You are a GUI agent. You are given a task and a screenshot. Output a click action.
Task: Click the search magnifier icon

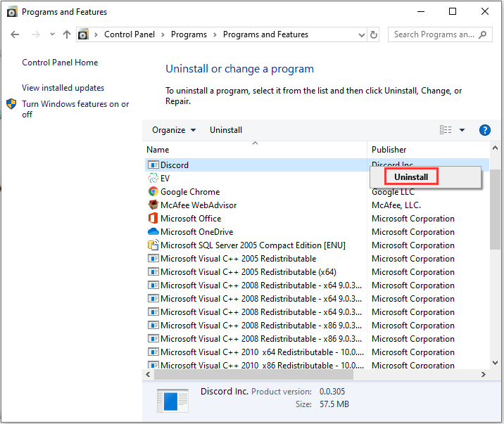(x=482, y=34)
